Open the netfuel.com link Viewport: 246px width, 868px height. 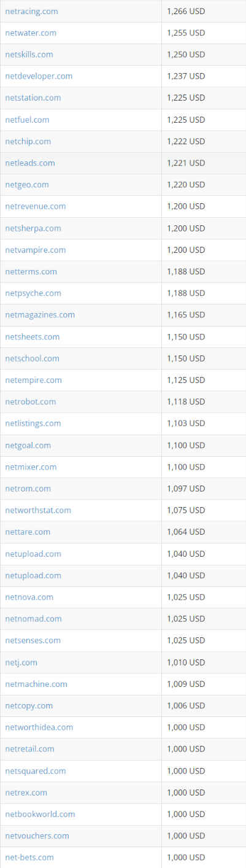(x=27, y=120)
